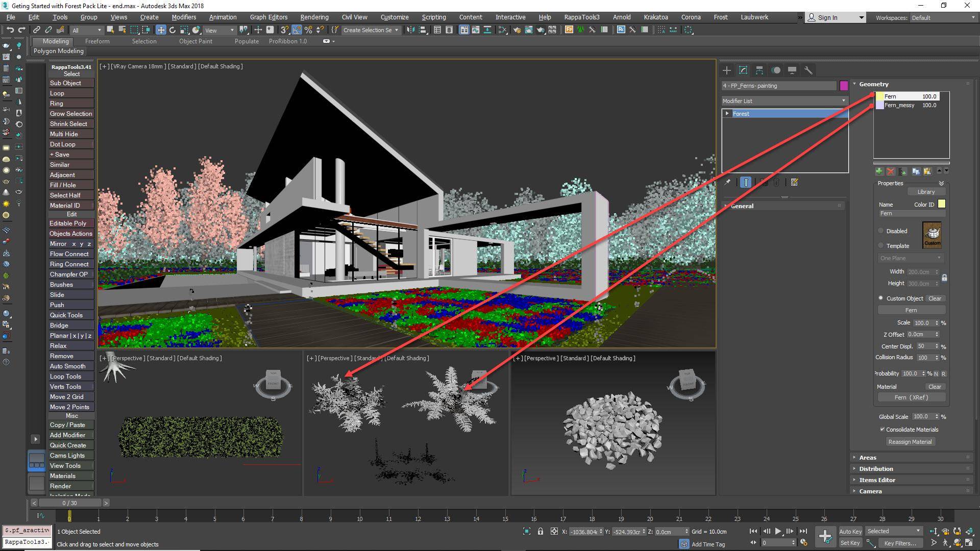The height and width of the screenshot is (551, 980).
Task: Click the Select and Move toolbar icon
Action: coord(161,30)
